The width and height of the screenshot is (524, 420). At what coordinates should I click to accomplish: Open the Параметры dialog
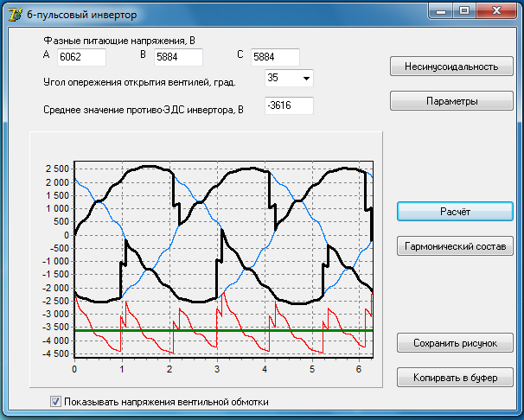click(451, 101)
